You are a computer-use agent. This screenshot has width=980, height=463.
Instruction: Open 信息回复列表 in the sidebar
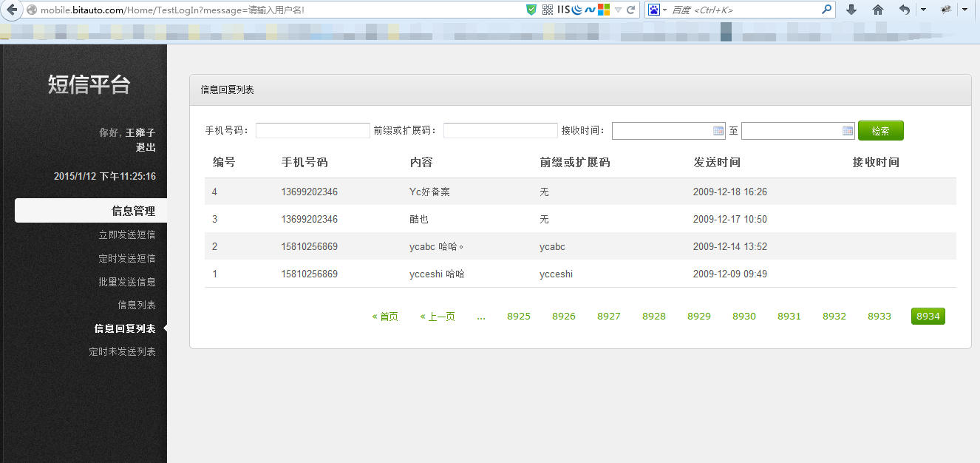click(125, 328)
